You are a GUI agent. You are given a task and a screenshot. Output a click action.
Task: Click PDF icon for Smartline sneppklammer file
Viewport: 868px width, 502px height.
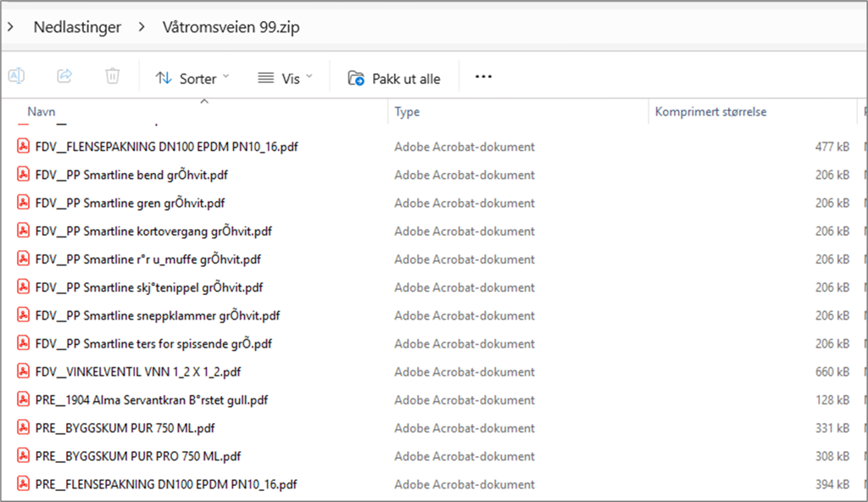pyautogui.click(x=23, y=315)
